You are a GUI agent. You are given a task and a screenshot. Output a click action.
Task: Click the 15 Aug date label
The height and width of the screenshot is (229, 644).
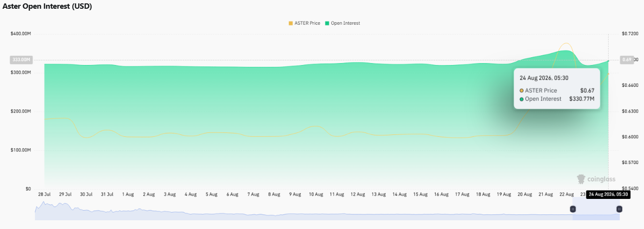click(x=420, y=194)
